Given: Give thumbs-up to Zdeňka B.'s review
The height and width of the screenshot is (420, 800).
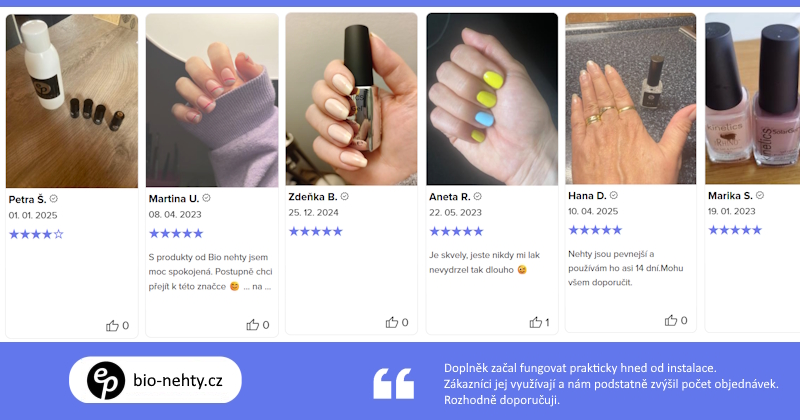Looking at the screenshot, I should pyautogui.click(x=392, y=322).
